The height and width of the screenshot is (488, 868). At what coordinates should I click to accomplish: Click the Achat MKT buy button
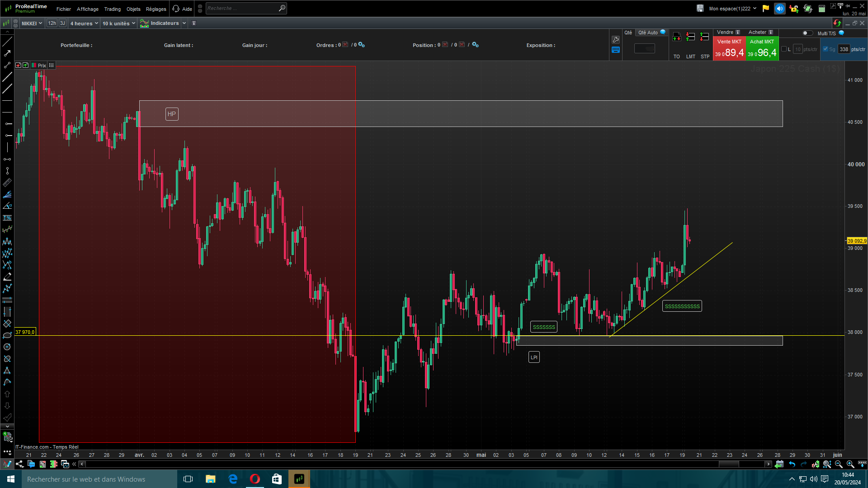[x=762, y=49]
